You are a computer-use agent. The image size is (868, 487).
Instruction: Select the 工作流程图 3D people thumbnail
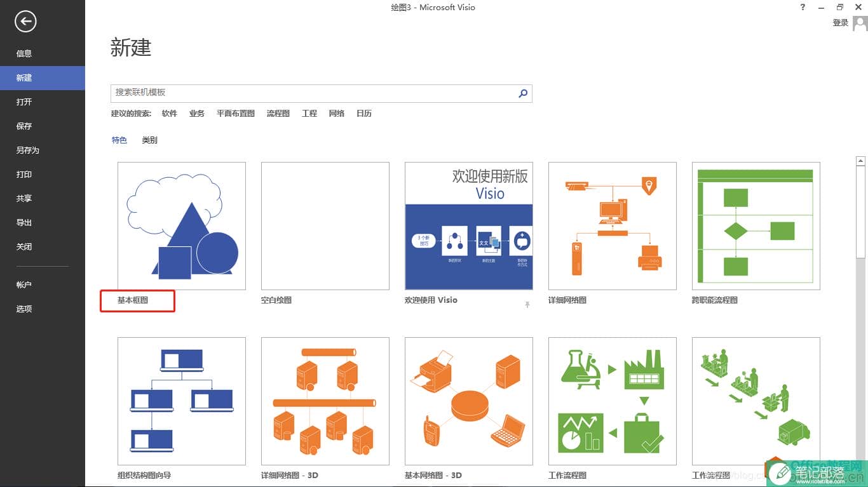coord(756,401)
